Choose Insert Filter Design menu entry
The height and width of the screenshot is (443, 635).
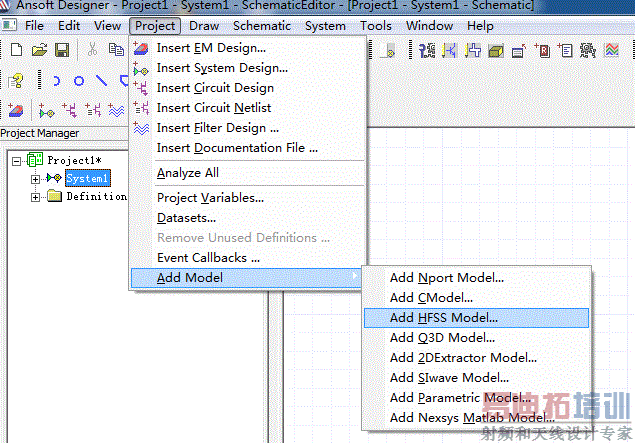click(x=248, y=128)
